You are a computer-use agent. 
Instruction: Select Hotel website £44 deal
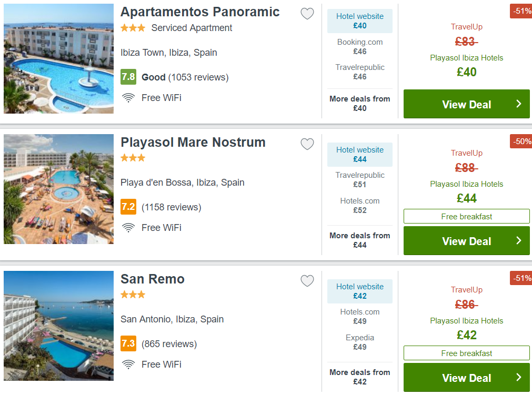359,154
